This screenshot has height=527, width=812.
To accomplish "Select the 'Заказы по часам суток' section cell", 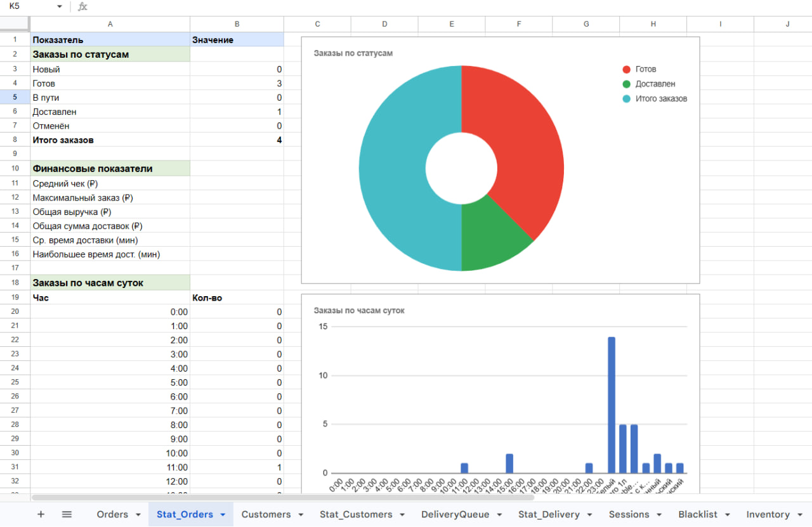I will click(110, 283).
